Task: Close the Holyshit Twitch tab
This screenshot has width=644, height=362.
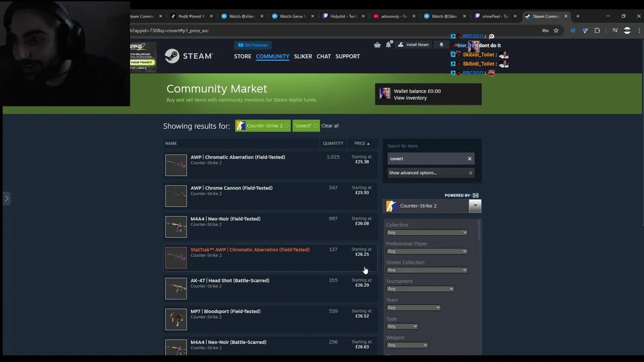Action: coord(363,16)
